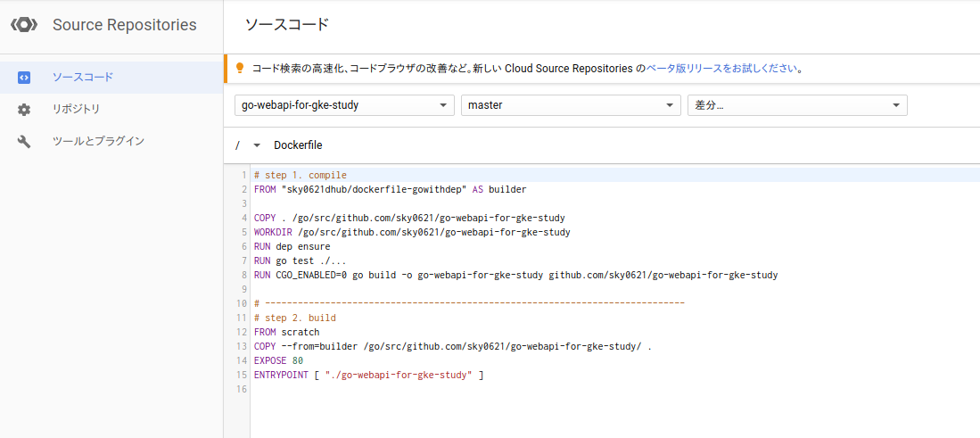
Task: Click the Dockerfile name in the breadcrumb
Action: 298,145
